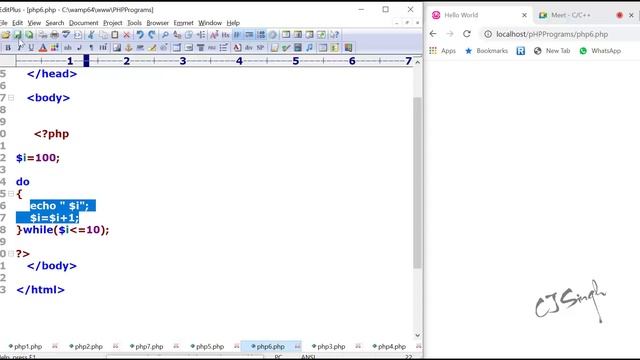Click the Save file toolbar icon
The width and height of the screenshot is (640, 360).
(x=18, y=35)
